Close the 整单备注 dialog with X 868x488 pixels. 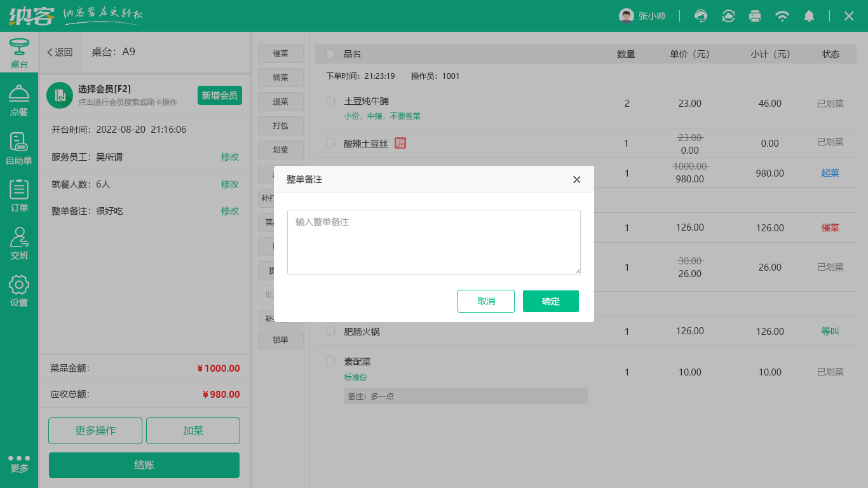[577, 180]
